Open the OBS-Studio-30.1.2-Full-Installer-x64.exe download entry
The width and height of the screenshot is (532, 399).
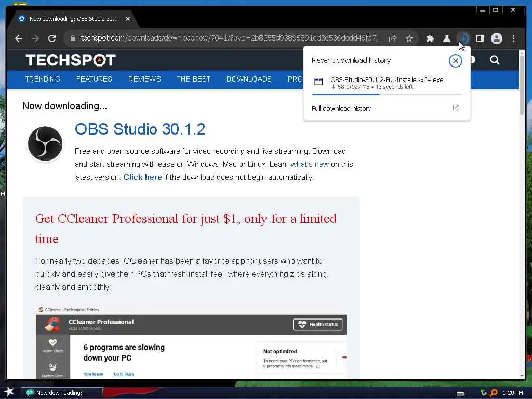(387, 83)
